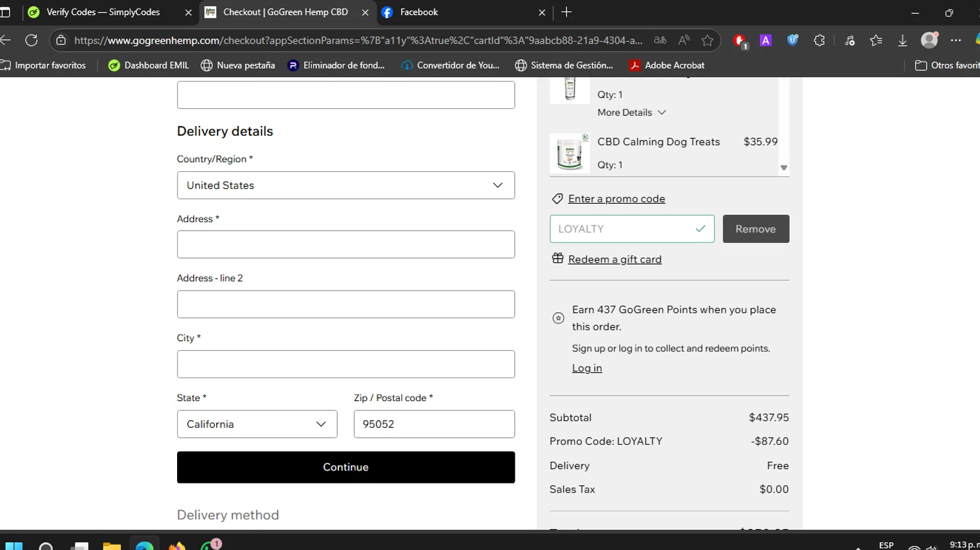The height and width of the screenshot is (550, 980).
Task: View site security lock info
Action: tap(61, 40)
